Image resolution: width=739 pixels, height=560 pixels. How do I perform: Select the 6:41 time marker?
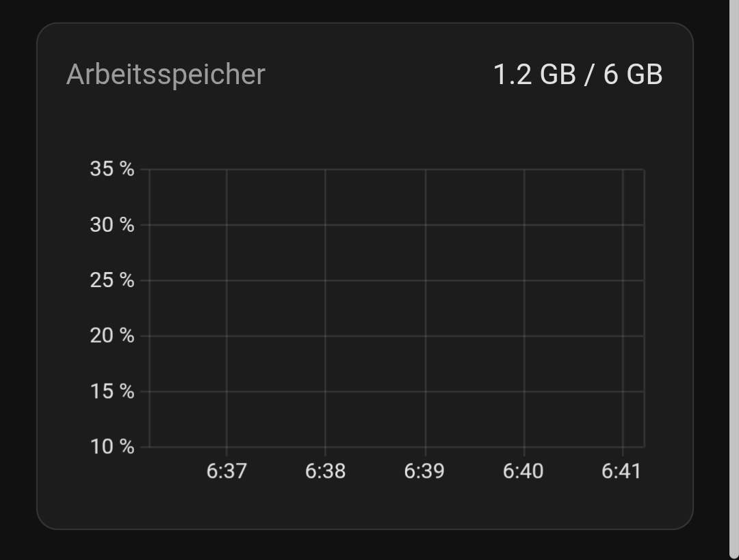(621, 472)
